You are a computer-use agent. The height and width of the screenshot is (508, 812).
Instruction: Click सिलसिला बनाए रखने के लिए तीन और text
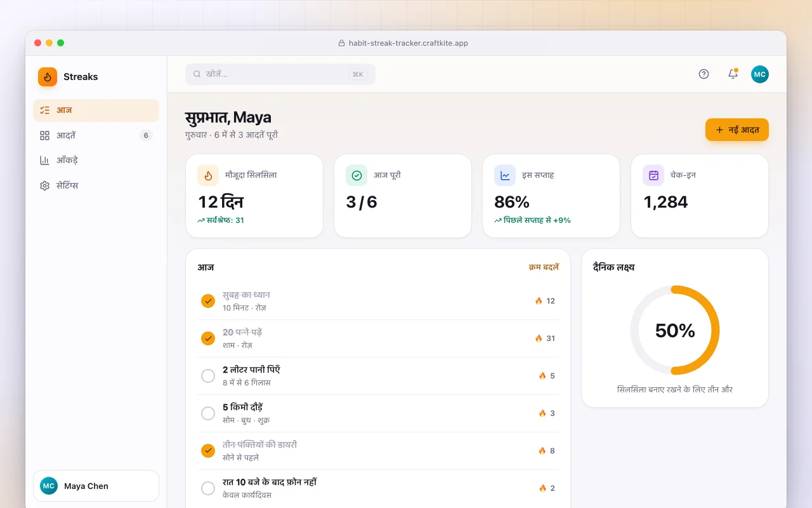[675, 389]
